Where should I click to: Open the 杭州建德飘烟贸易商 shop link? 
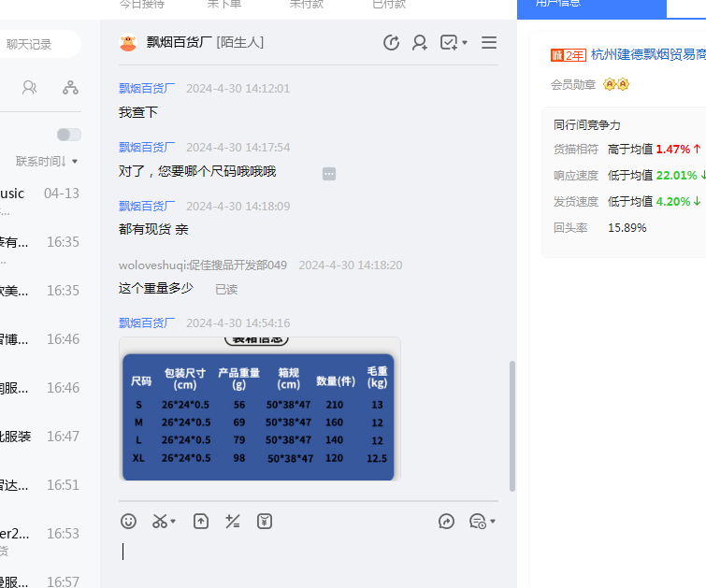[647, 55]
